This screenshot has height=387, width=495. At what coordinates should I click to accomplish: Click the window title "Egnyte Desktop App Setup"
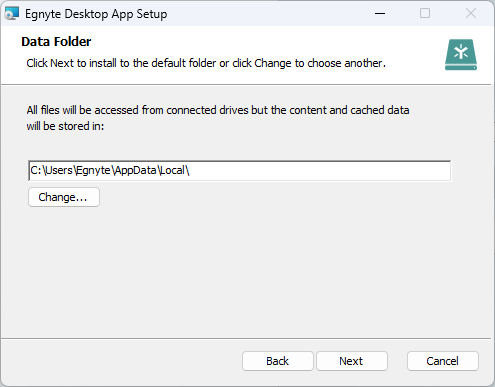[x=96, y=14]
